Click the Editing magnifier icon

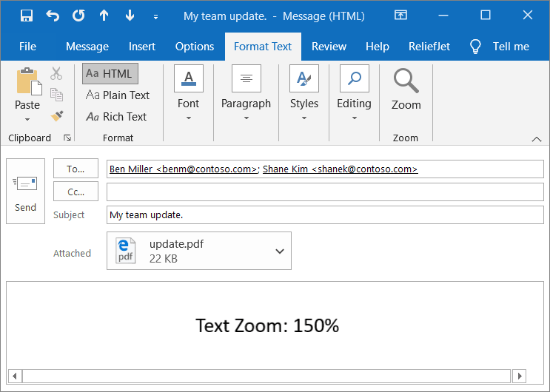[x=355, y=78]
